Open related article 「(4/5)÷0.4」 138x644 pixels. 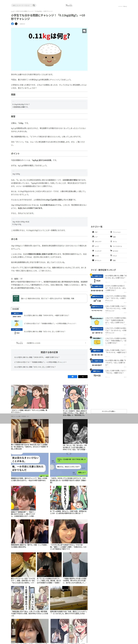[35, 367]
